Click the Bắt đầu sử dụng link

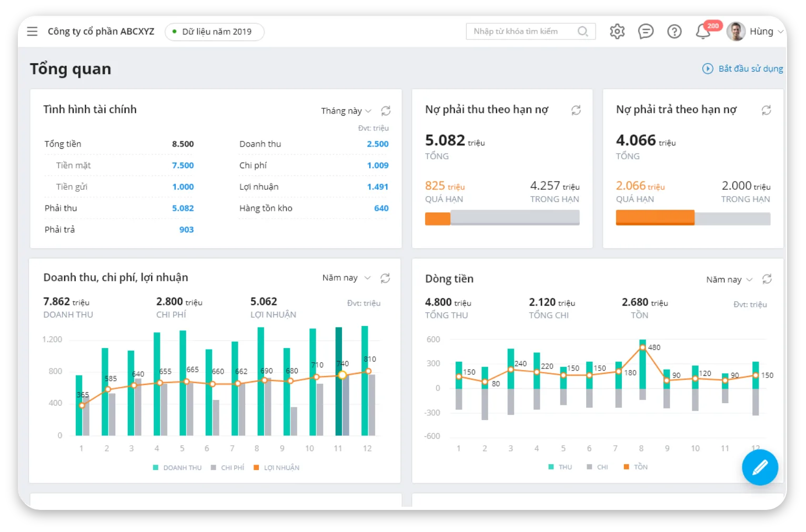743,69
